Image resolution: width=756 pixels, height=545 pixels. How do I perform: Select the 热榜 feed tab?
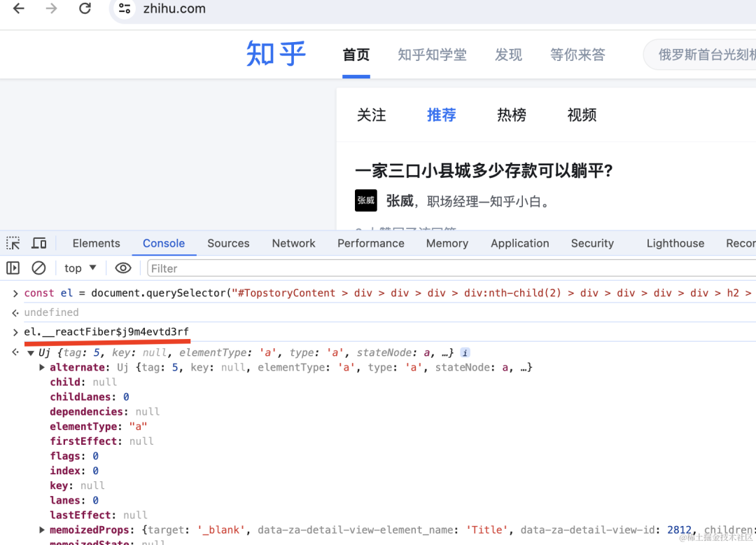point(512,115)
